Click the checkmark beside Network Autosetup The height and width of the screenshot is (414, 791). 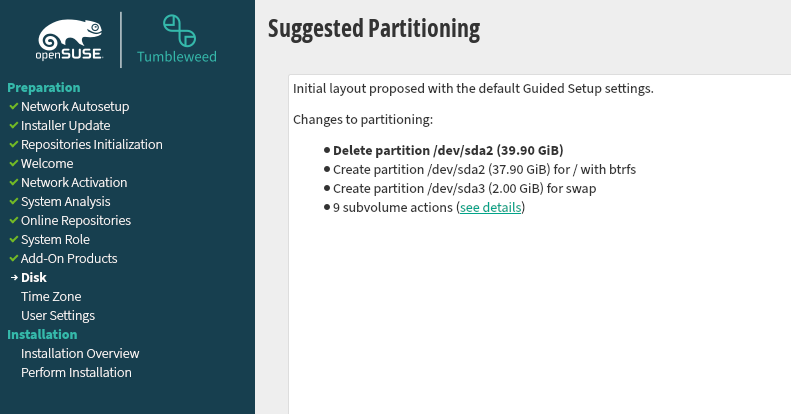click(x=13, y=106)
